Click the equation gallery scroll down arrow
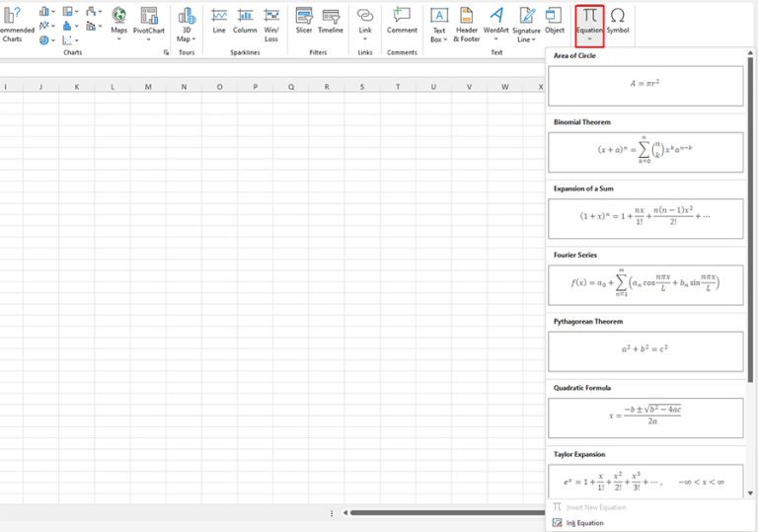The image size is (758, 532). [x=750, y=494]
